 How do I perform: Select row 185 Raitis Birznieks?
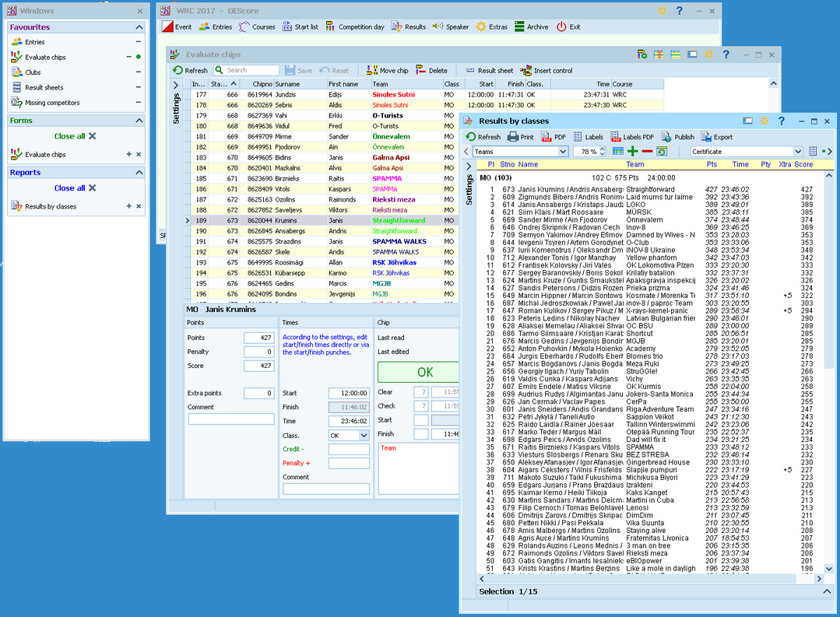[x=323, y=178]
